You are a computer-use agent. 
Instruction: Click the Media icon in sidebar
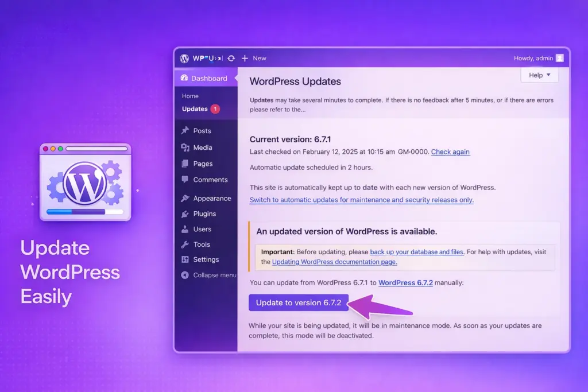(185, 148)
